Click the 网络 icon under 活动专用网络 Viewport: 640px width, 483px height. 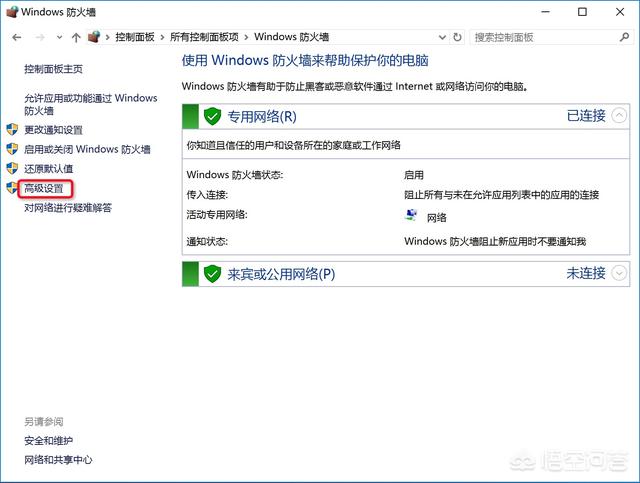tap(411, 215)
